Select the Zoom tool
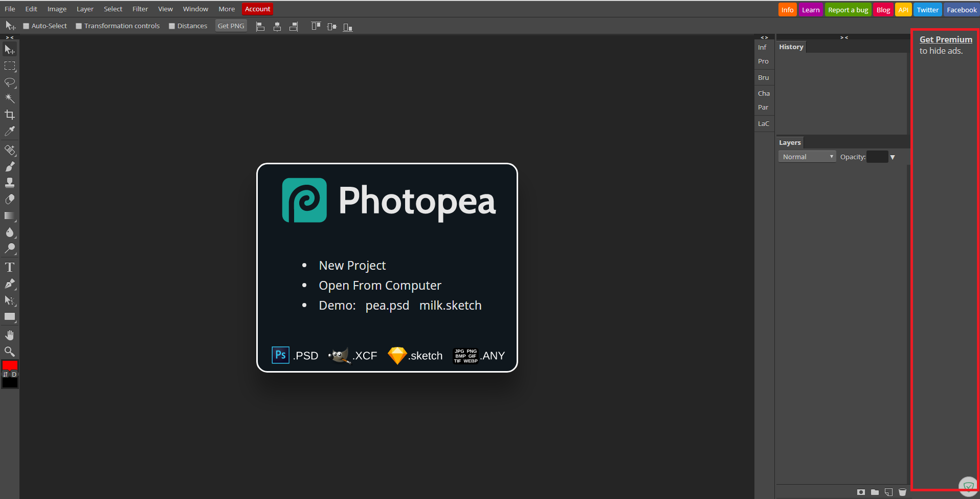The height and width of the screenshot is (499, 980). tap(10, 352)
